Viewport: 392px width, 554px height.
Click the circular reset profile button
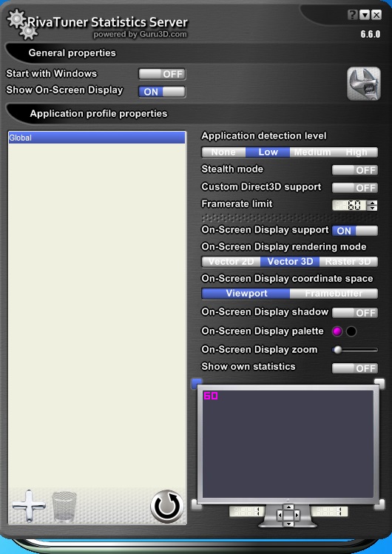[167, 507]
